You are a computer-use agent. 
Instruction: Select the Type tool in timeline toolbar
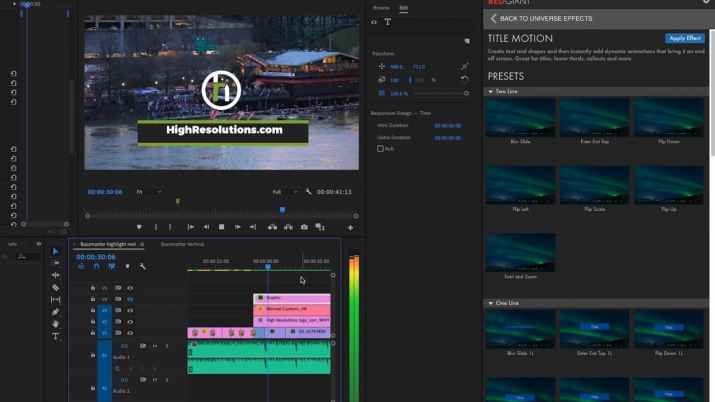point(56,337)
